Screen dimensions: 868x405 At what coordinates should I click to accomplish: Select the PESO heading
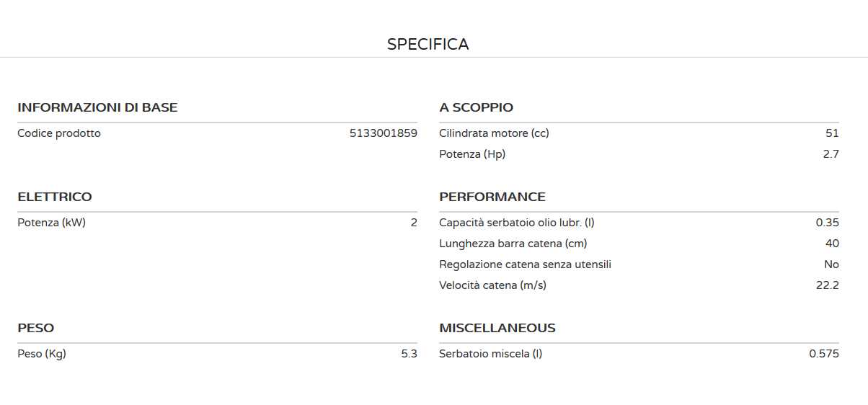(35, 328)
